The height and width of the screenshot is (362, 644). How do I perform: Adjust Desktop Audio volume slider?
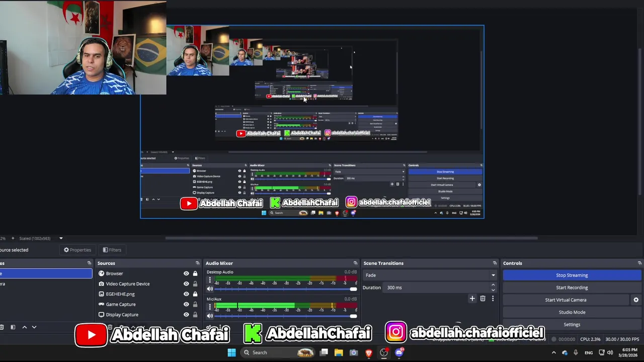[x=285, y=289]
